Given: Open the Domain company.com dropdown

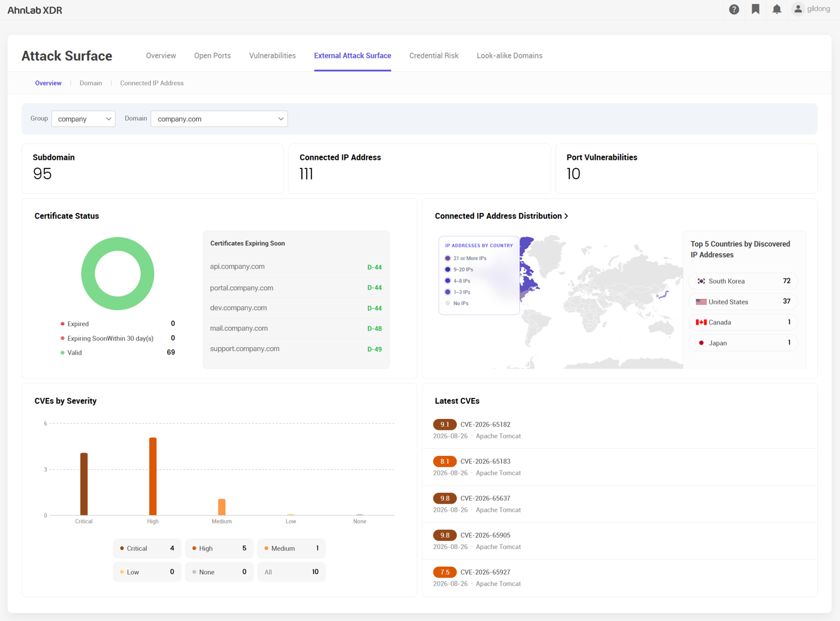Looking at the screenshot, I should 219,119.
